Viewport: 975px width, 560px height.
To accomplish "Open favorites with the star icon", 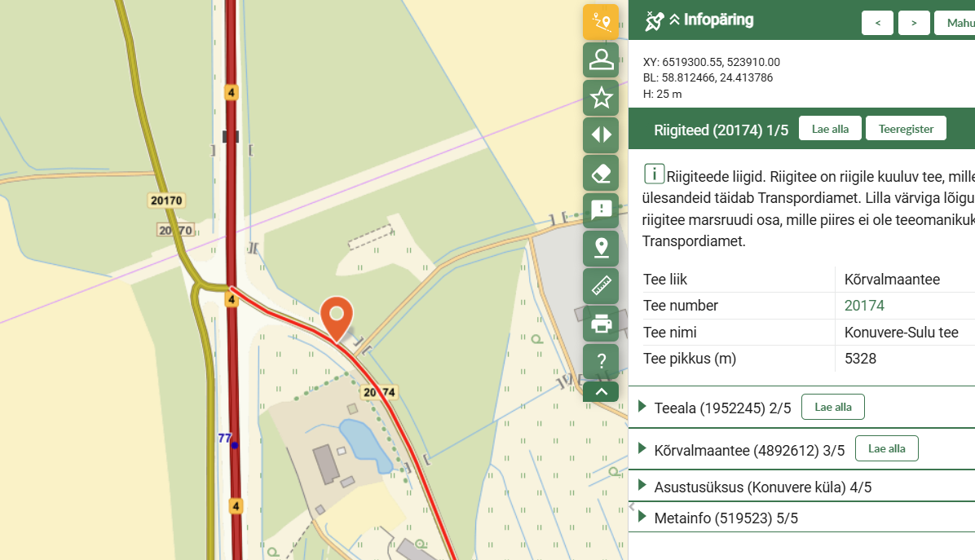I will coord(601,98).
